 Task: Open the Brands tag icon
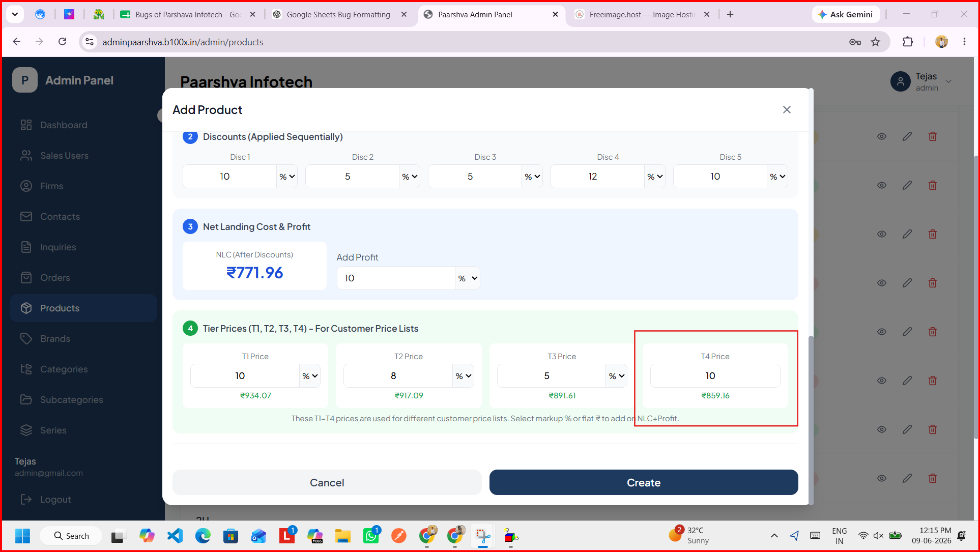(26, 339)
